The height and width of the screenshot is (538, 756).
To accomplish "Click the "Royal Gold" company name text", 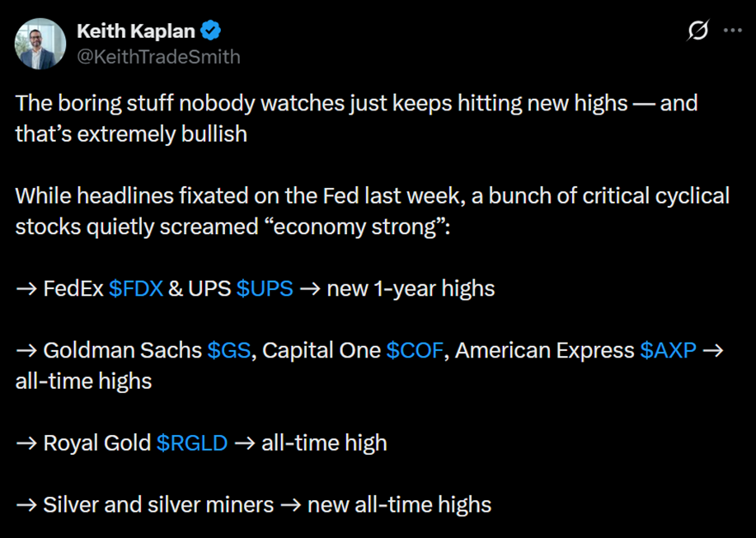I will pyautogui.click(x=97, y=443).
